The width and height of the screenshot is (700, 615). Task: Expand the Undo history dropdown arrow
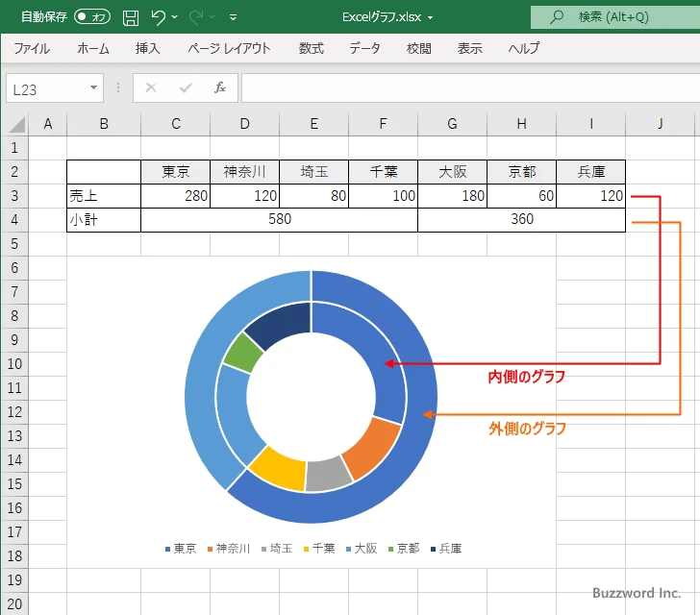[x=175, y=17]
